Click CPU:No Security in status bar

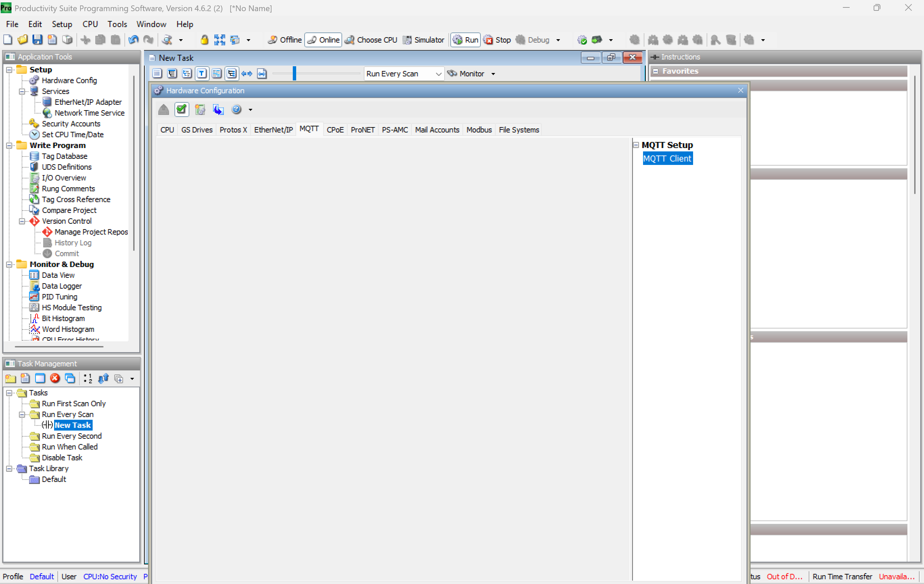(x=110, y=576)
